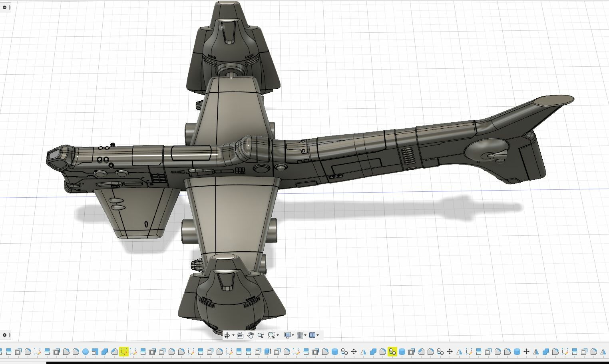
Task: Activate the Free Orbit tool
Action: 227,335
